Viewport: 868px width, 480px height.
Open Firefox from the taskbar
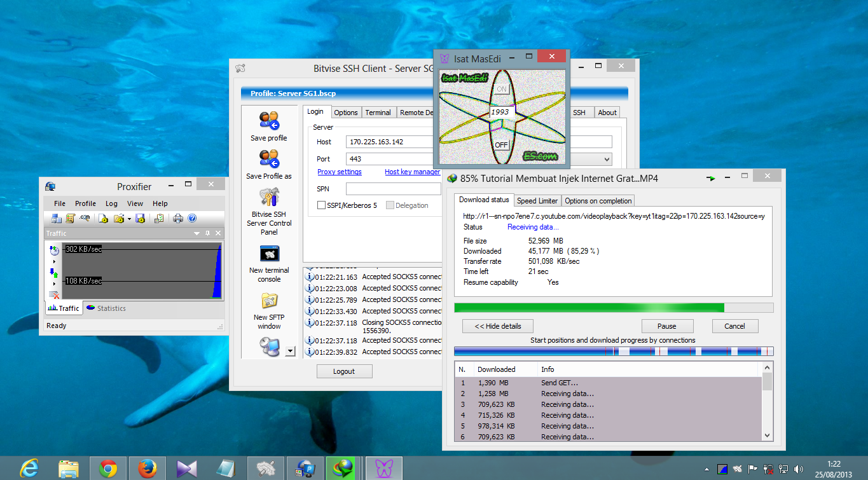pos(147,469)
